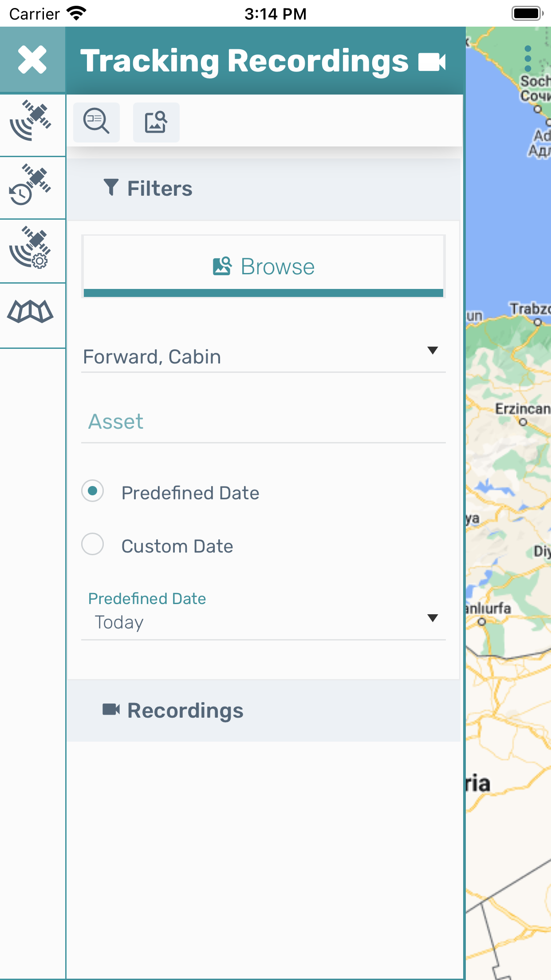Screen dimensions: 551x980
Task: Tap the Predefined Date label text
Action: tap(190, 493)
